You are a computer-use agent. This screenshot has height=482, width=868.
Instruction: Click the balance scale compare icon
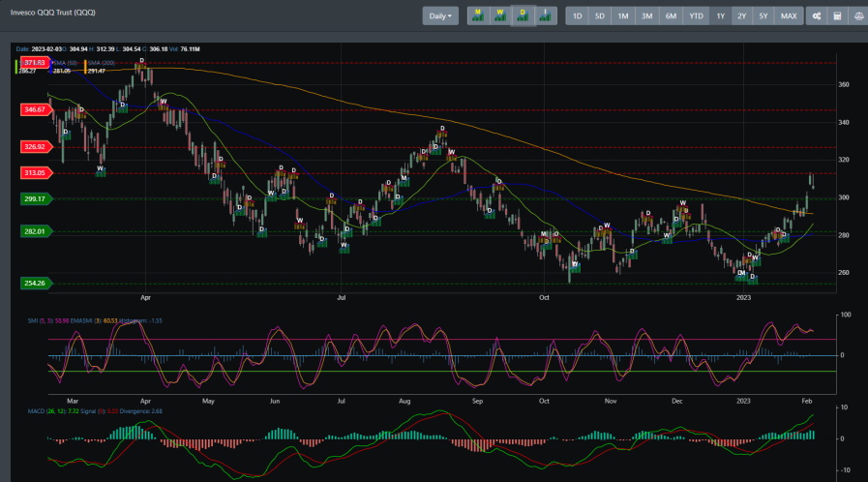(858, 16)
